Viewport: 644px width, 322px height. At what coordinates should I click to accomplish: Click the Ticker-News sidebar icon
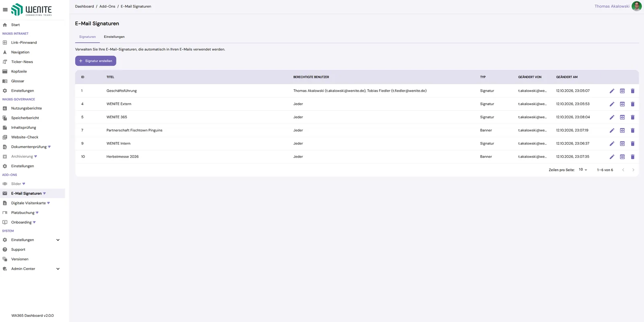[x=5, y=62]
